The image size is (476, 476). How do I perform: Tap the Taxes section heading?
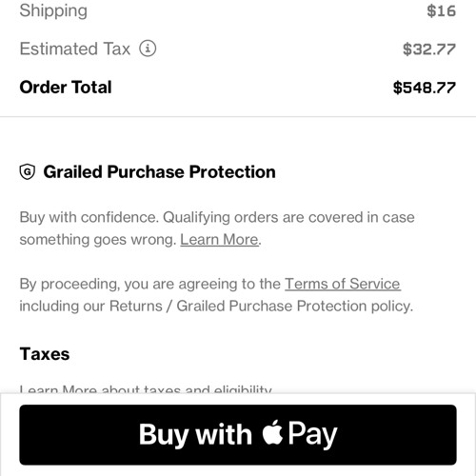coord(45,354)
